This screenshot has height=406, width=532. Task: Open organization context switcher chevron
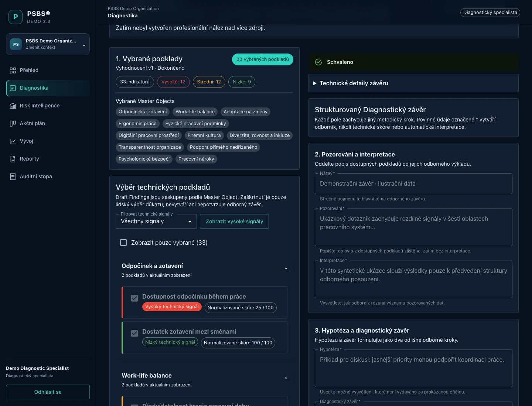pyautogui.click(x=84, y=45)
